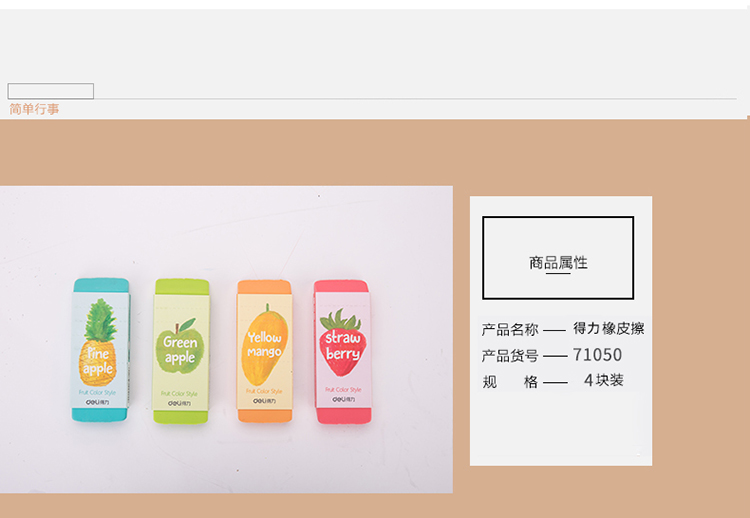The width and height of the screenshot is (750, 518).
Task: Click the teal top cap of pineapple eraser
Action: coord(101,285)
